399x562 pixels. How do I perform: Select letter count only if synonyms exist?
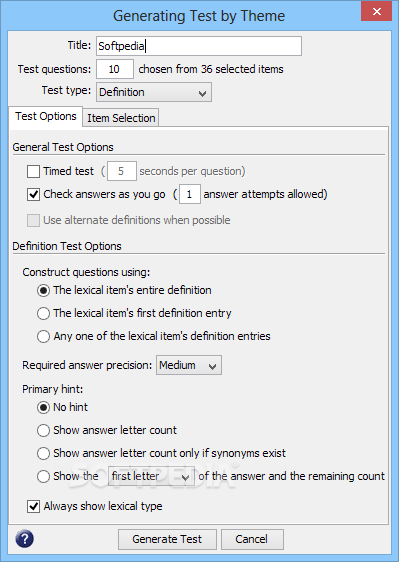[43, 453]
